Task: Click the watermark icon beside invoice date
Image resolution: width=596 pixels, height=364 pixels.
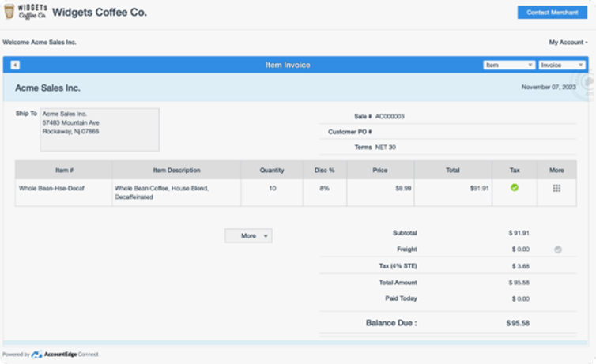Action: (x=586, y=81)
